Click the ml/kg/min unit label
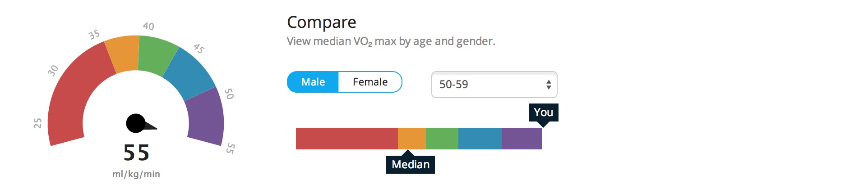868x189 pixels. 136,174
